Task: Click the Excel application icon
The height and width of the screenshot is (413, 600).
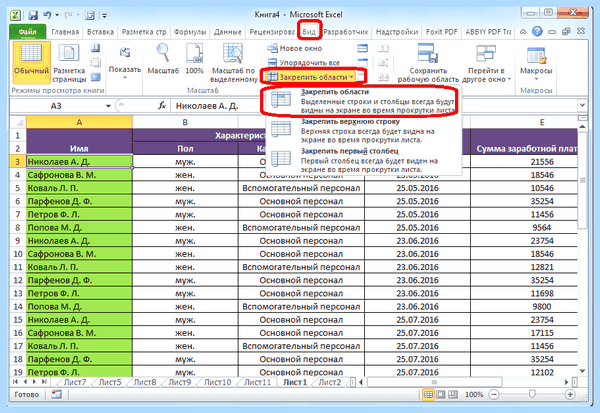Action: 16,15
